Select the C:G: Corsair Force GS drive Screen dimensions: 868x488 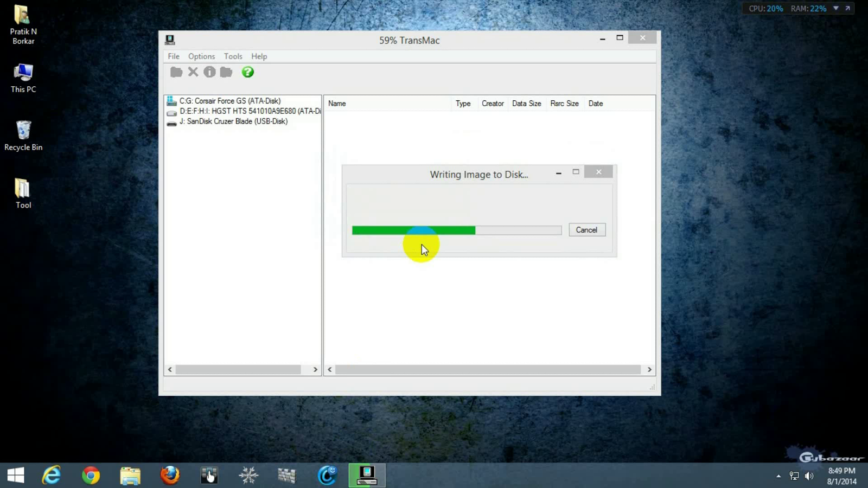(x=230, y=101)
